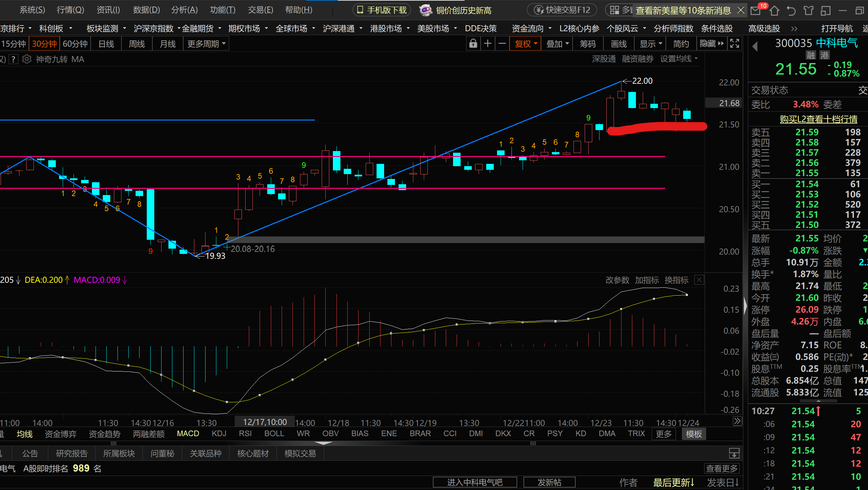Click the undo back arrow icon

[791, 11]
